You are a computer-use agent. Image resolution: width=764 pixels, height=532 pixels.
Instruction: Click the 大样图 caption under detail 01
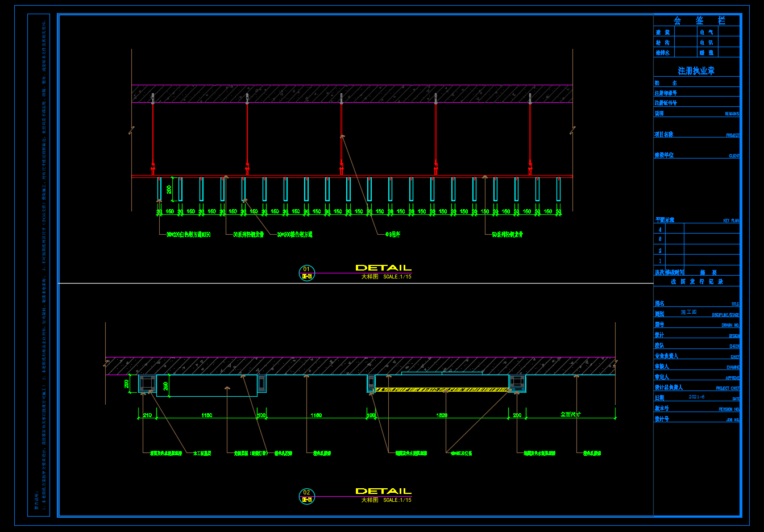coord(369,277)
